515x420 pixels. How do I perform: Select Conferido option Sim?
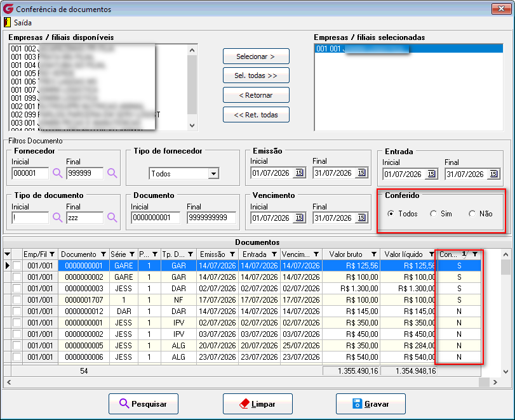[433, 214]
